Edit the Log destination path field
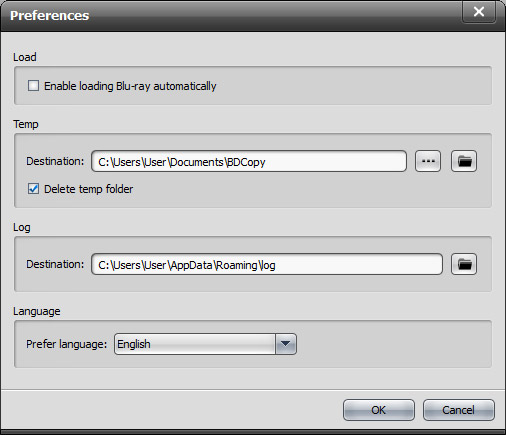This screenshot has height=435, width=506. pos(267,265)
